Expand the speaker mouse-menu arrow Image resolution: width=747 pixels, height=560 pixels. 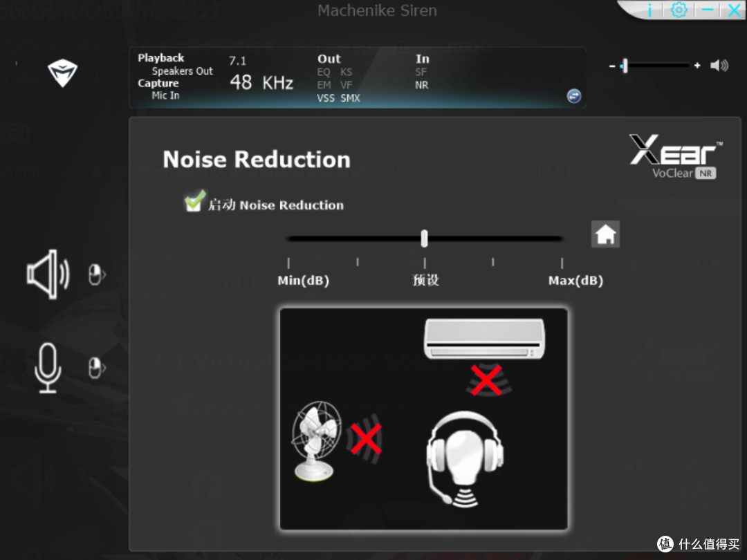[x=97, y=274]
